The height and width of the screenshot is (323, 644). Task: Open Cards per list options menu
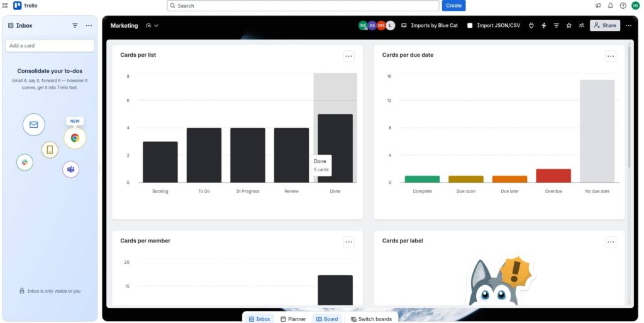348,57
